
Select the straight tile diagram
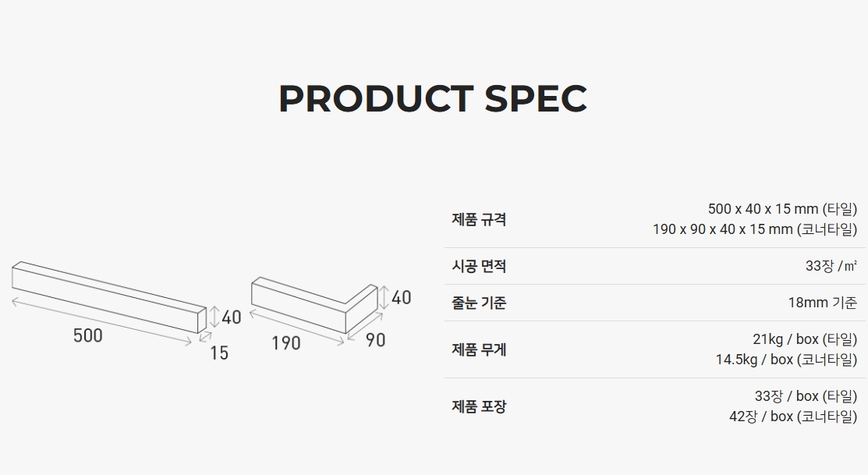coord(108,296)
